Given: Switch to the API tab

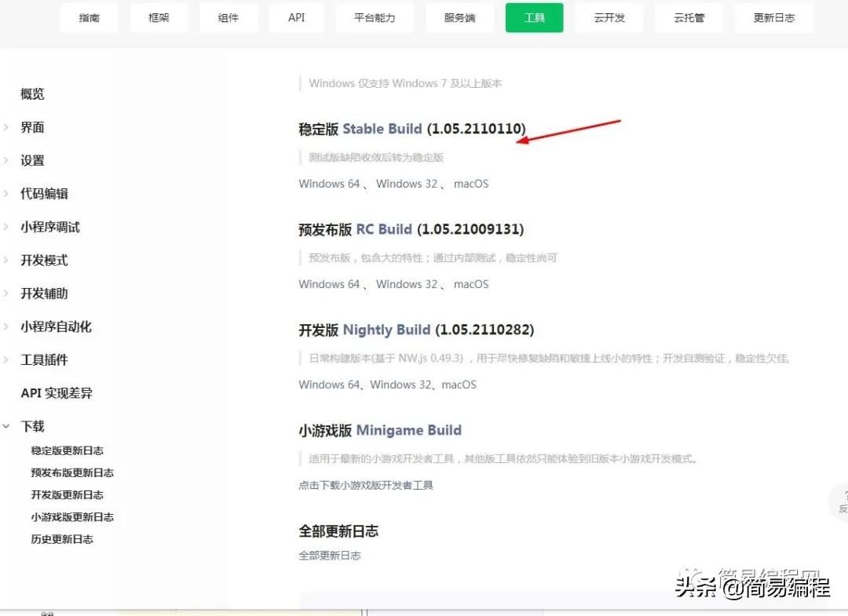Looking at the screenshot, I should (x=296, y=17).
